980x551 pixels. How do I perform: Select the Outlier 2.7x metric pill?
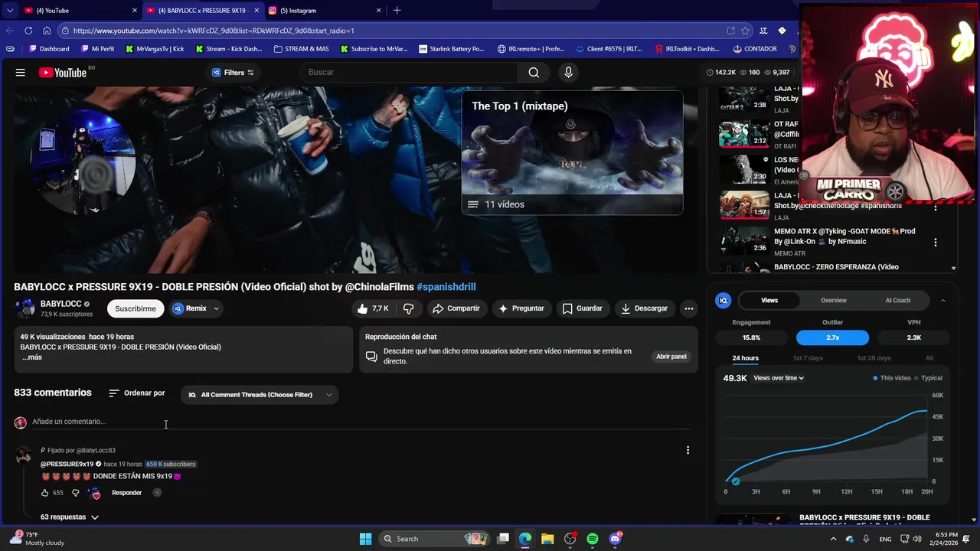pyautogui.click(x=832, y=337)
